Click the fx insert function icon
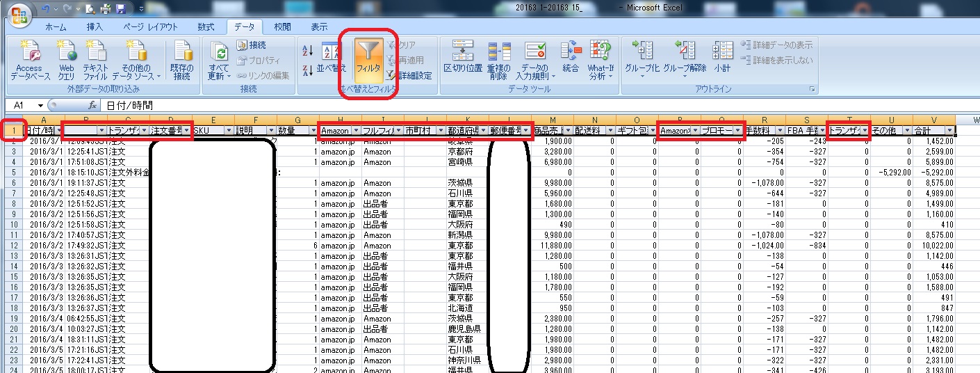The image size is (980, 373). click(x=92, y=106)
